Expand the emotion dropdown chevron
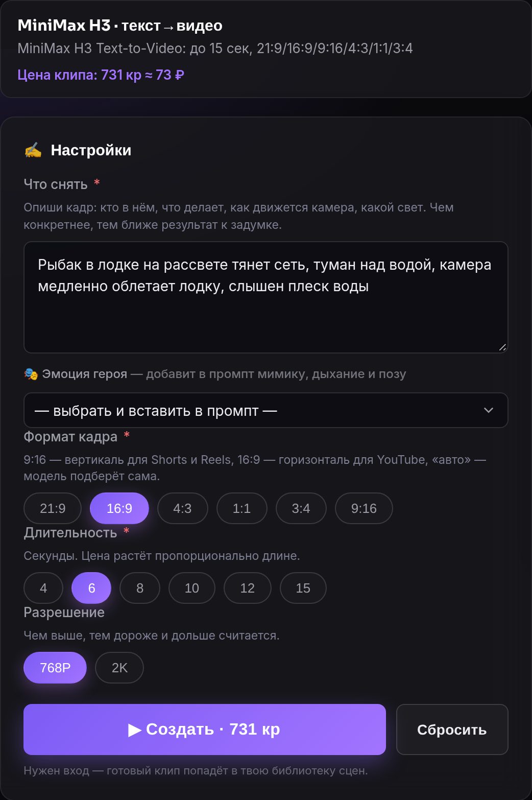This screenshot has height=800, width=532. [489, 410]
